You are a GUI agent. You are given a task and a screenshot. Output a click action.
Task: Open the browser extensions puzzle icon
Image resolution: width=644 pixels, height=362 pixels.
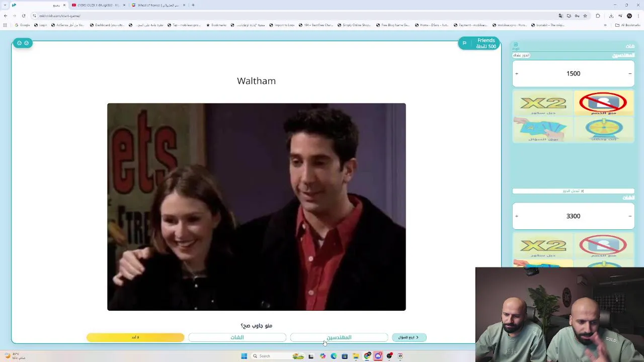point(598,16)
